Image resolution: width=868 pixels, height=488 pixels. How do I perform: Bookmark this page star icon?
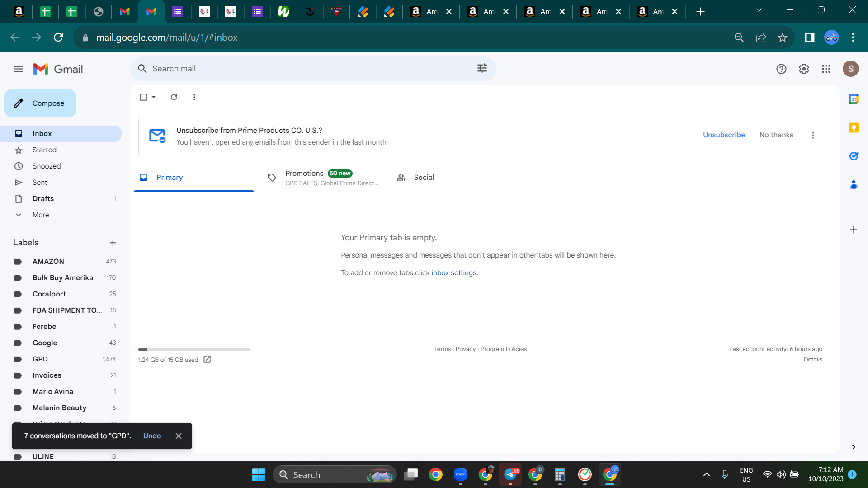783,38
